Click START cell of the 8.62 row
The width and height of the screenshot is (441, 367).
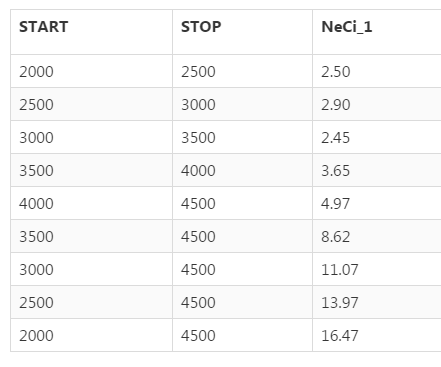pos(91,236)
